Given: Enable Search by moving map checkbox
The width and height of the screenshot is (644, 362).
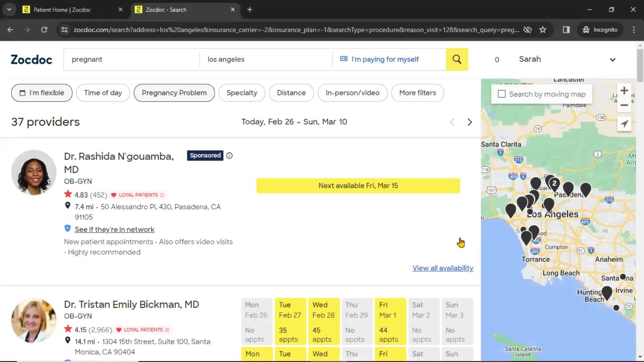Looking at the screenshot, I should (502, 94).
